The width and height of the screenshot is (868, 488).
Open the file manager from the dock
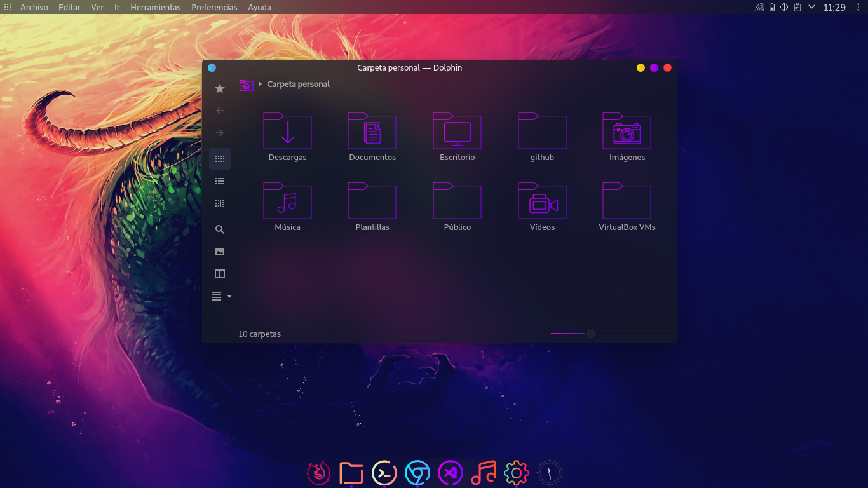tap(351, 473)
